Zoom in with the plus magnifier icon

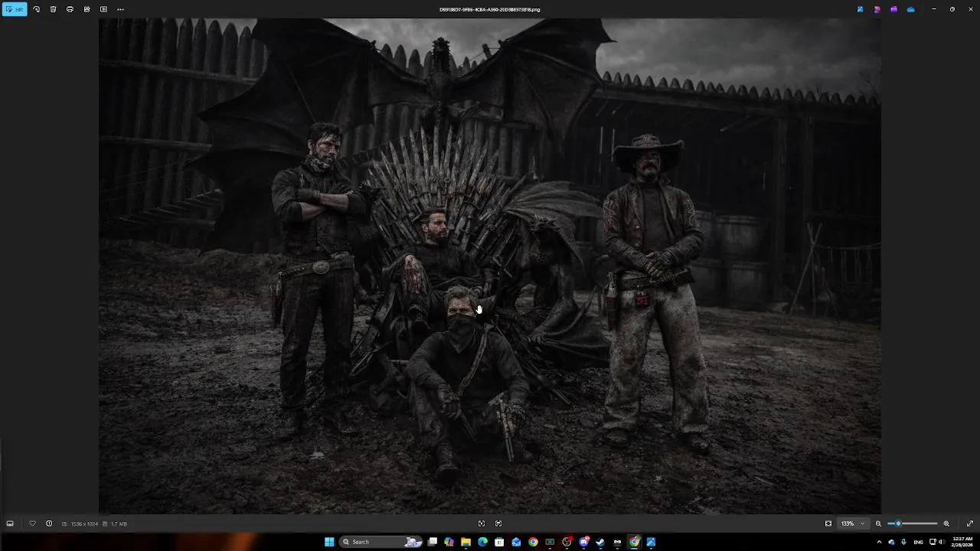946,523
